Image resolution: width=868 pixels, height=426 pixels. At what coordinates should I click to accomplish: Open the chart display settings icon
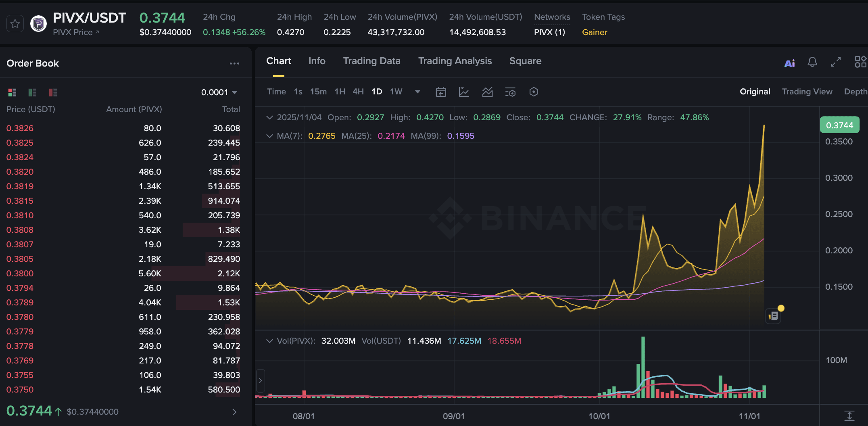tap(510, 92)
